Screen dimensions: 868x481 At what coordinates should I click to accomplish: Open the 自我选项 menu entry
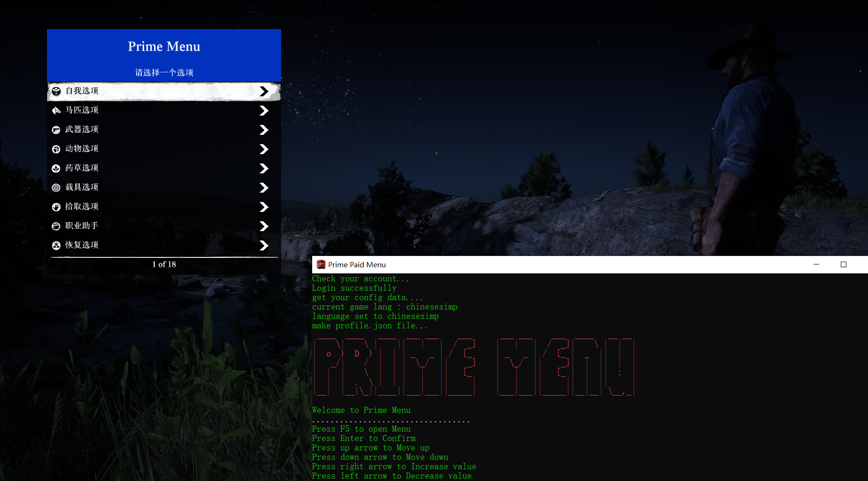(x=164, y=91)
